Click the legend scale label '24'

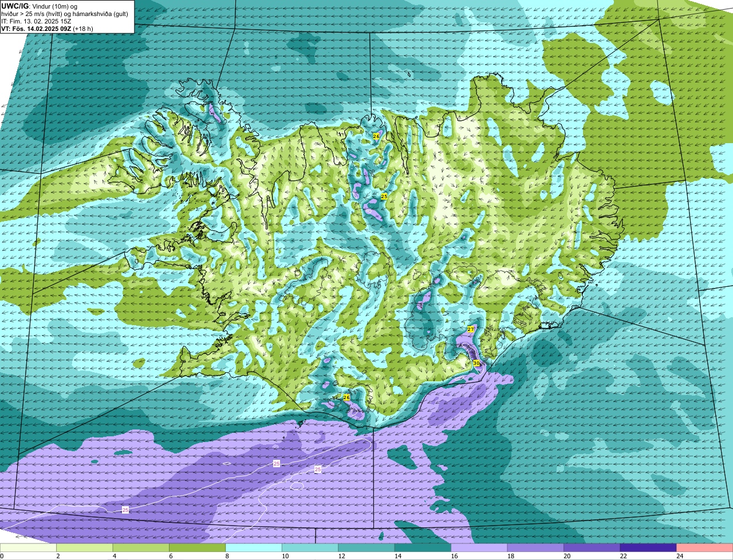680,556
